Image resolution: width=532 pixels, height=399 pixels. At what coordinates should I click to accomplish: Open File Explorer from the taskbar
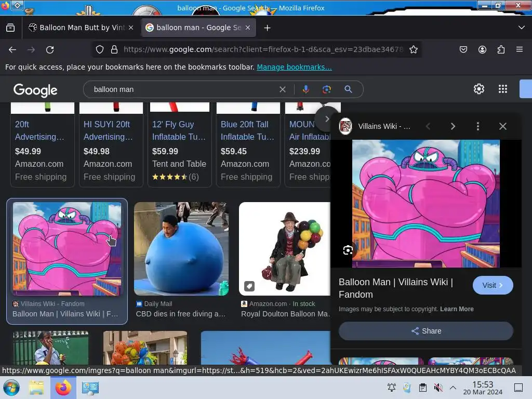point(36,388)
